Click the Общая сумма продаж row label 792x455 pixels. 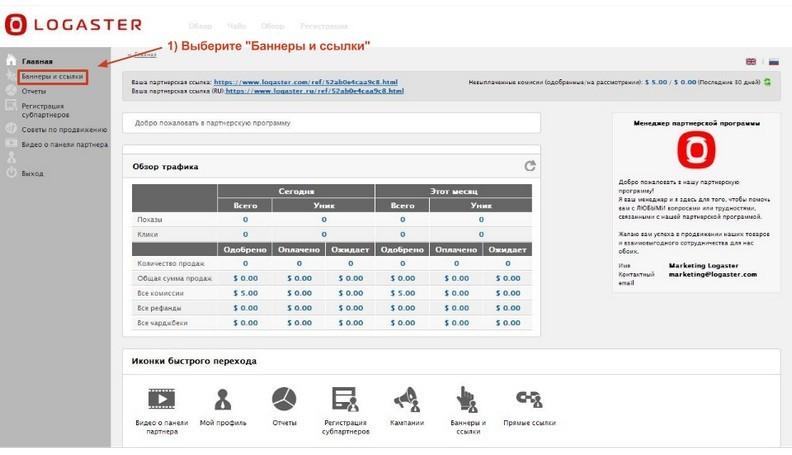coord(174,278)
